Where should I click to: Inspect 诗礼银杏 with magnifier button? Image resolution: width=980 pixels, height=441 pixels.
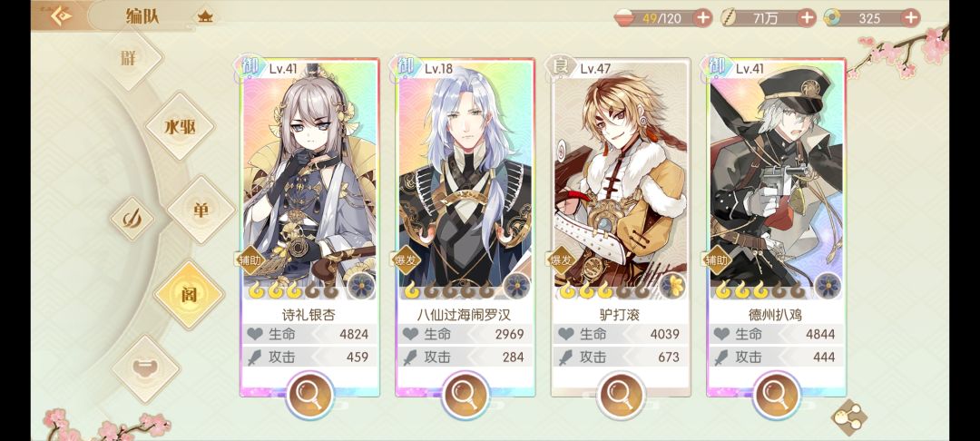(x=309, y=396)
